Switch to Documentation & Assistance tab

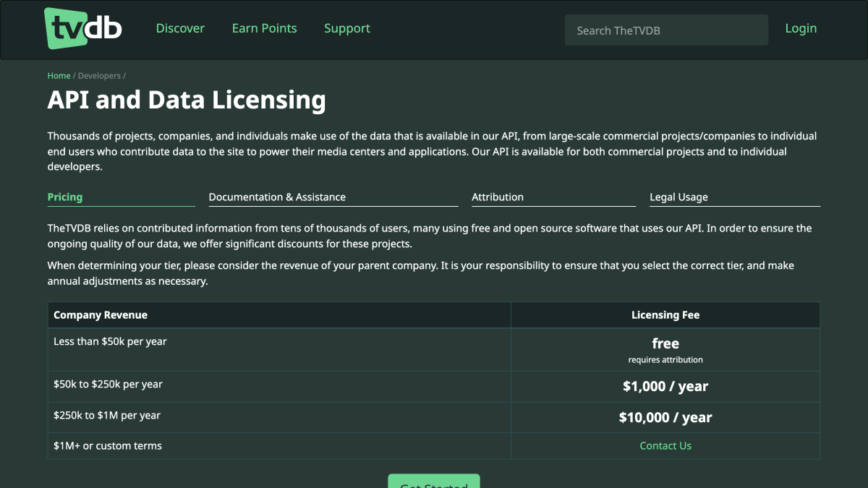pyautogui.click(x=333, y=197)
